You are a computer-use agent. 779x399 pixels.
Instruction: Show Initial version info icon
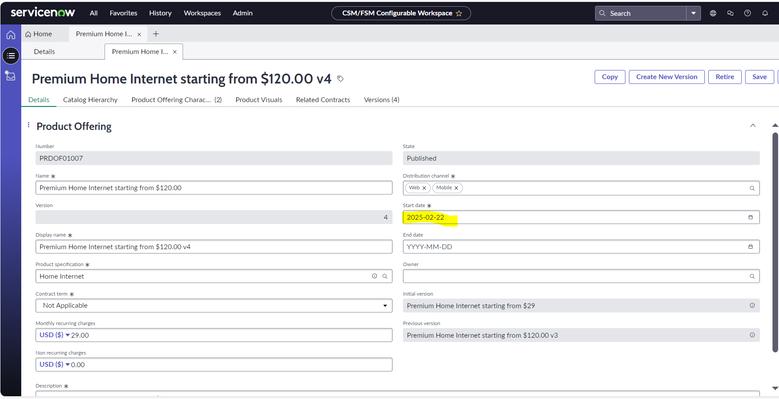[752, 306]
